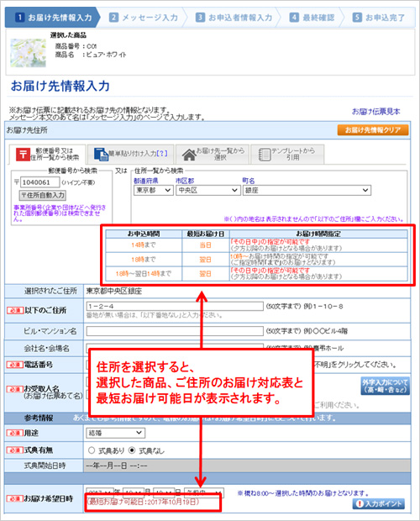Viewport: 420px width, 521px height.
Task: Select the 式典あり radio button
Action: point(92,450)
